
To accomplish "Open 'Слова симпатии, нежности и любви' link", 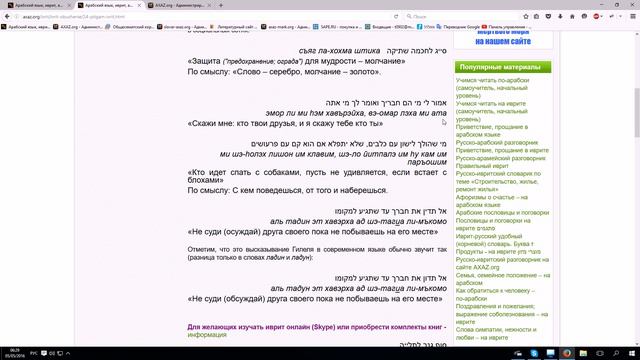I will point(496,333).
